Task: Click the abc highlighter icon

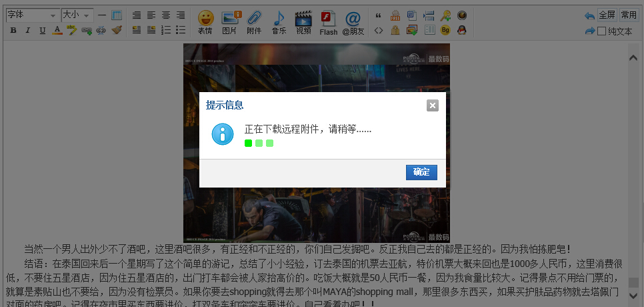Action: click(72, 30)
